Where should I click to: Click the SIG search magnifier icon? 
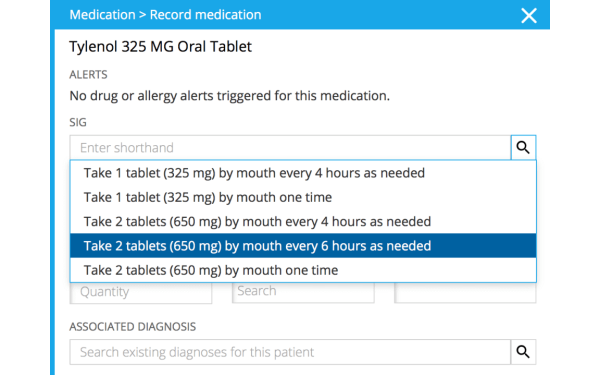pyautogui.click(x=523, y=147)
